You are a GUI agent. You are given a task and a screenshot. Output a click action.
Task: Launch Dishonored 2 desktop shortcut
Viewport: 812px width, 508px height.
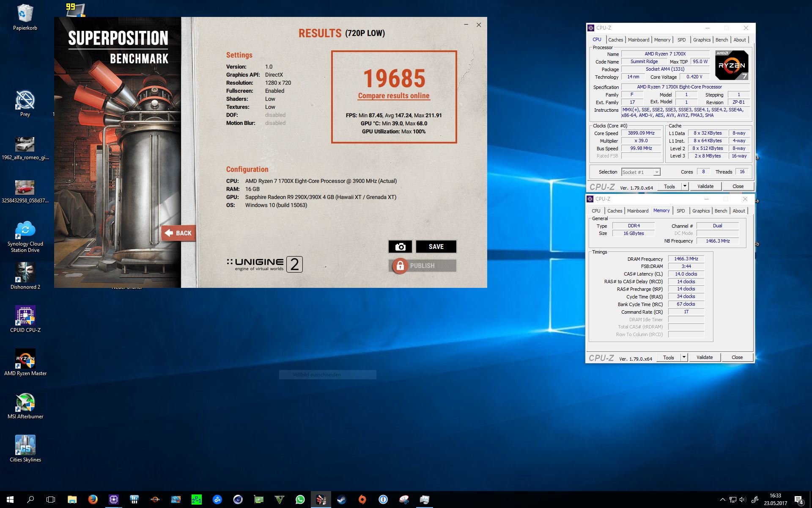coord(25,273)
